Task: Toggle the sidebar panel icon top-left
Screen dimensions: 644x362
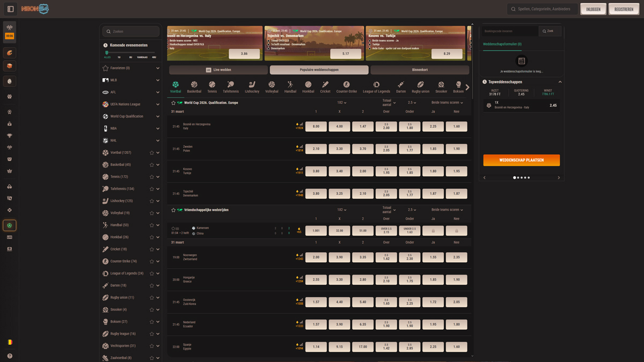Action: (x=10, y=9)
